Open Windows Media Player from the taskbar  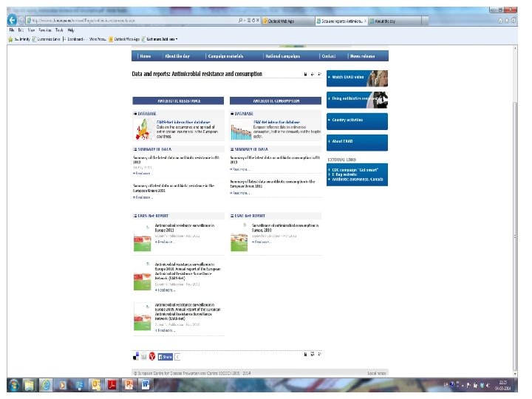[62, 385]
